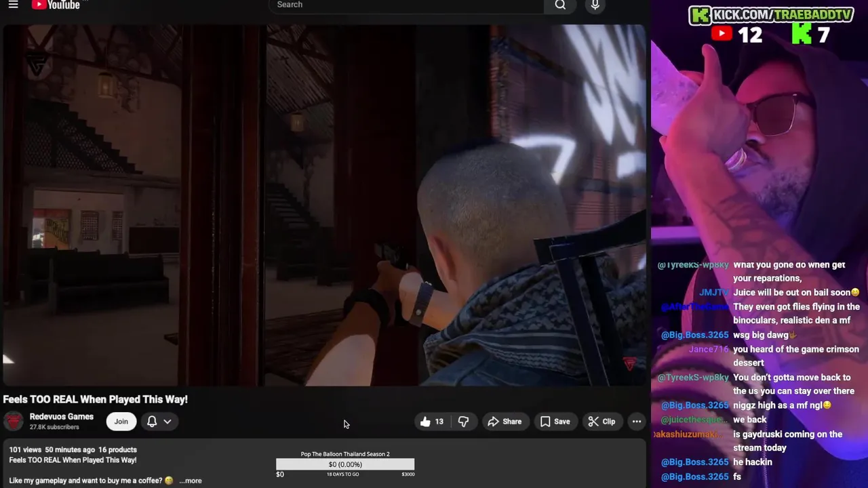Viewport: 868px width, 488px height.
Task: Click chat username JMJTV
Action: 713,292
